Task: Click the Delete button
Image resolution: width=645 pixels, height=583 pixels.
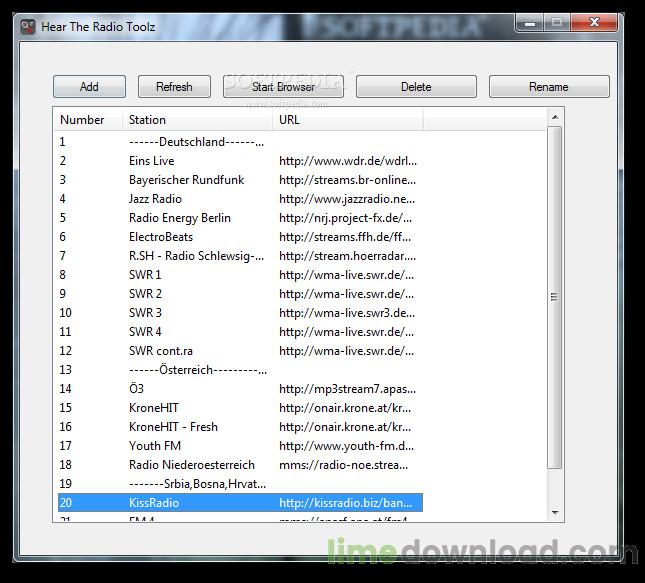Action: pyautogui.click(x=416, y=87)
